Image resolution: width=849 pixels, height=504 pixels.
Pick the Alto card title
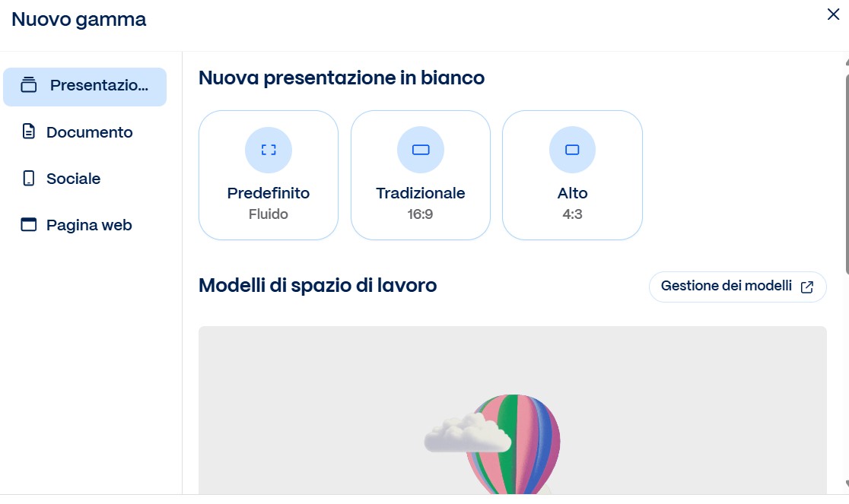[x=572, y=193]
